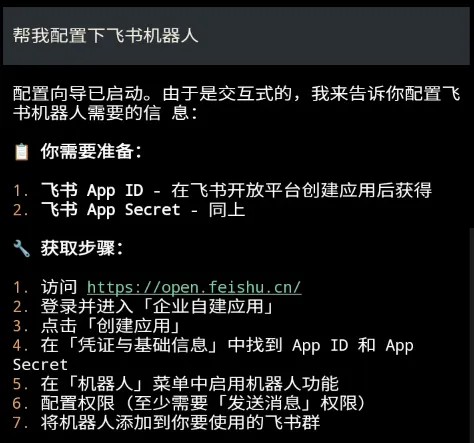Open the https://open.feishu.cn/ link
This screenshot has height=443, width=474.
click(x=194, y=287)
